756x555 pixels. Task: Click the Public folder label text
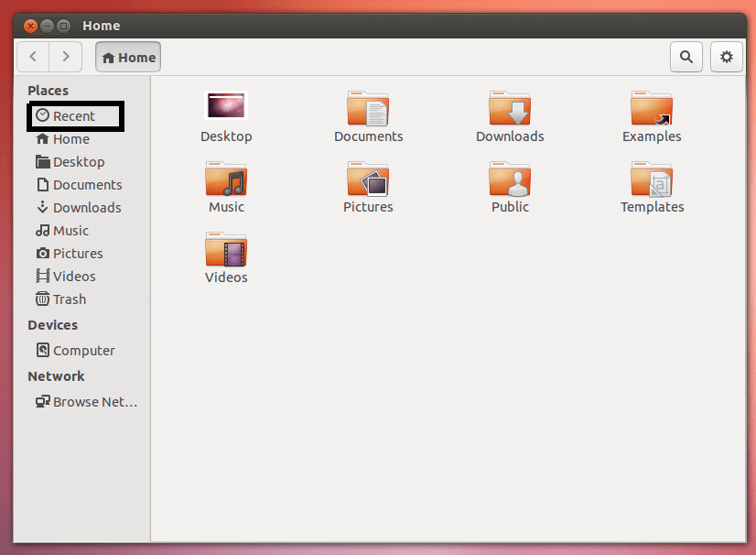[510, 207]
